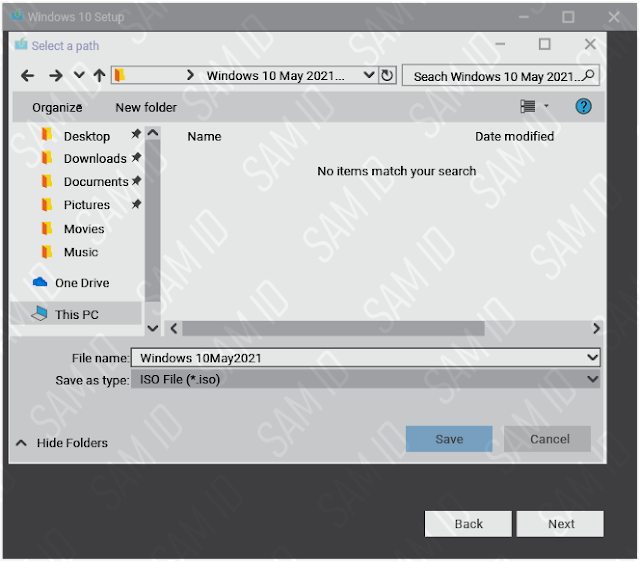Focus the Search Windows 10 May 2021 field
Image resolution: width=640 pixels, height=562 pixels.
[x=500, y=76]
